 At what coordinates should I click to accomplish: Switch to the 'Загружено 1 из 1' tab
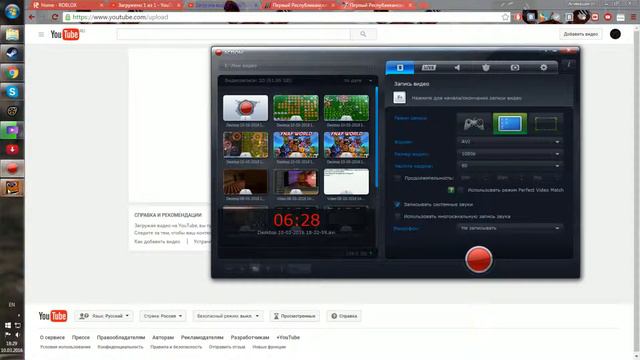(x=145, y=5)
